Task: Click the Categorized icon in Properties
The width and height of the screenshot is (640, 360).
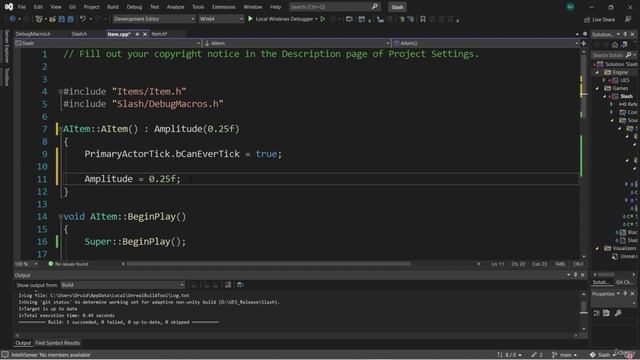Action: pyautogui.click(x=597, y=313)
